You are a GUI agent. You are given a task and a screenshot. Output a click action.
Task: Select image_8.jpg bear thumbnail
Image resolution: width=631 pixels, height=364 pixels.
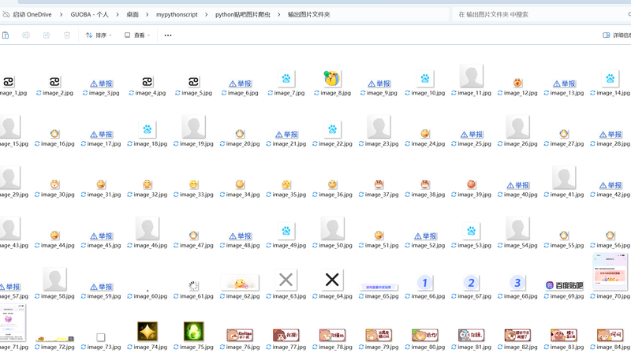pos(332,79)
